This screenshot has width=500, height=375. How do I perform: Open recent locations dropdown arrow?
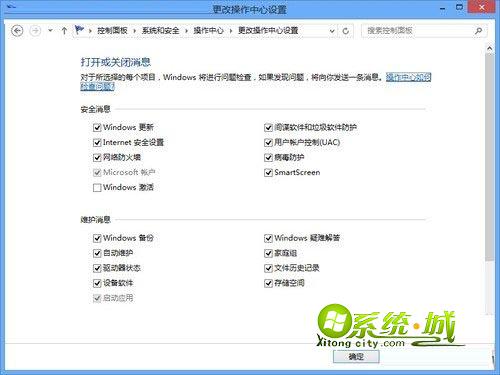50,31
